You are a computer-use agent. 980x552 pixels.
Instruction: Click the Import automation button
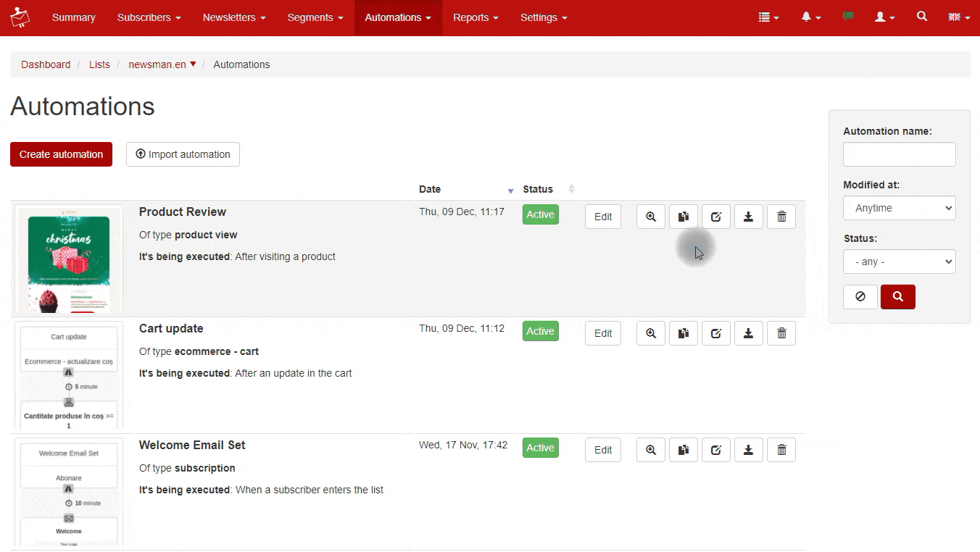(183, 154)
